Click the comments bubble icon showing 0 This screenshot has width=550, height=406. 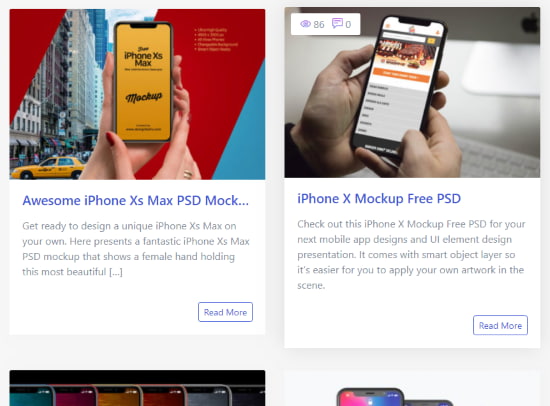click(337, 24)
